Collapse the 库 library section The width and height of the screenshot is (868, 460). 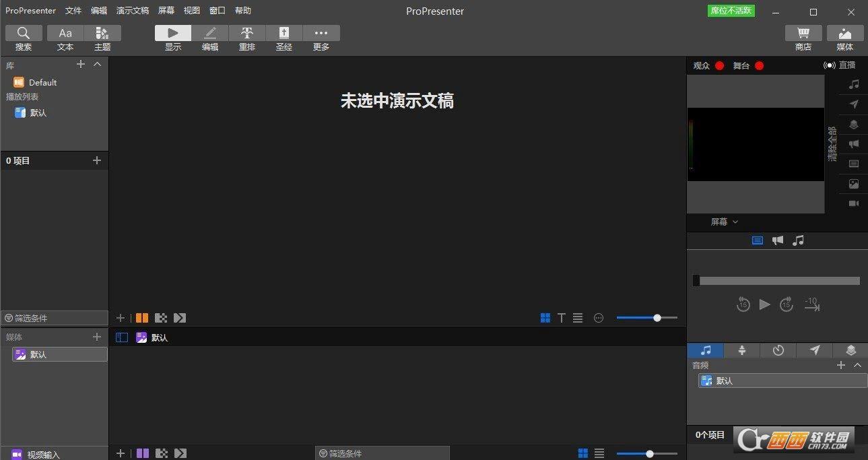click(97, 64)
